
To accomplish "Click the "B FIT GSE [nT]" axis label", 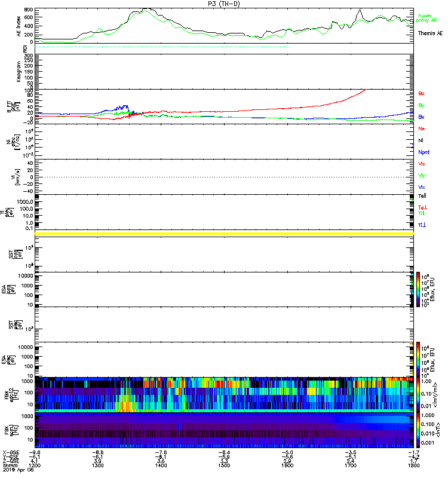I will (x=13, y=107).
